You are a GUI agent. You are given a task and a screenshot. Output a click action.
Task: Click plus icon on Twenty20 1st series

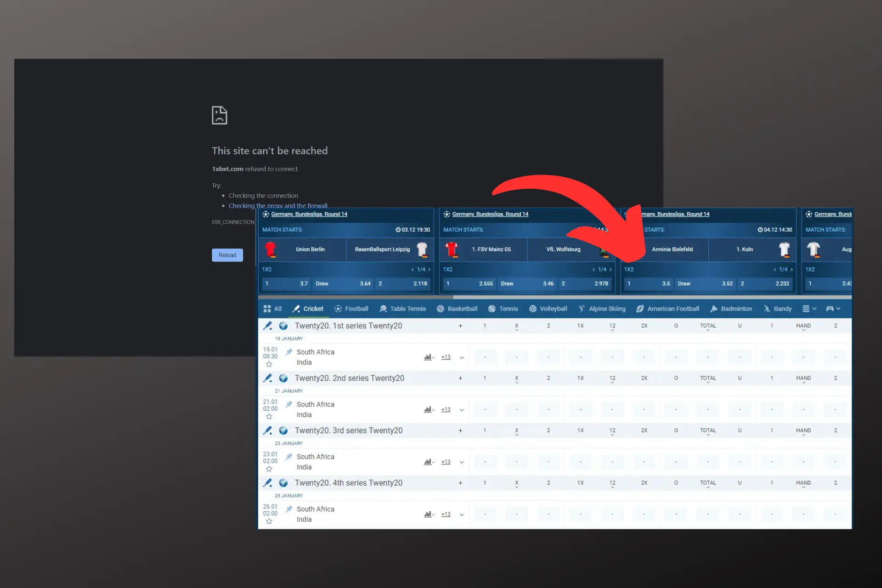pyautogui.click(x=460, y=326)
